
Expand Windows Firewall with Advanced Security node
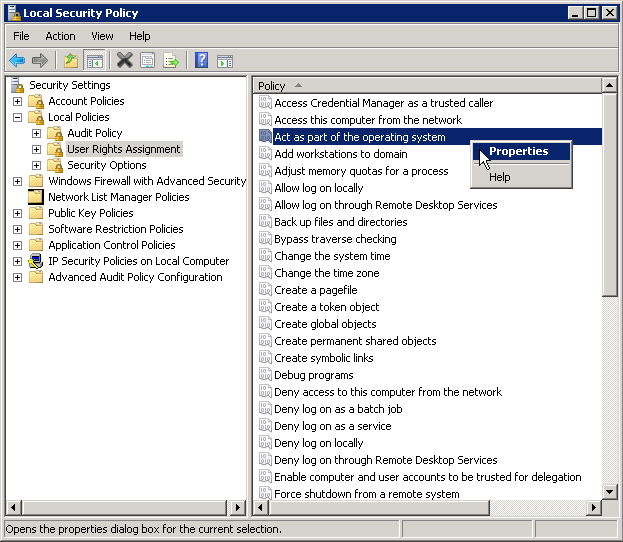[17, 181]
